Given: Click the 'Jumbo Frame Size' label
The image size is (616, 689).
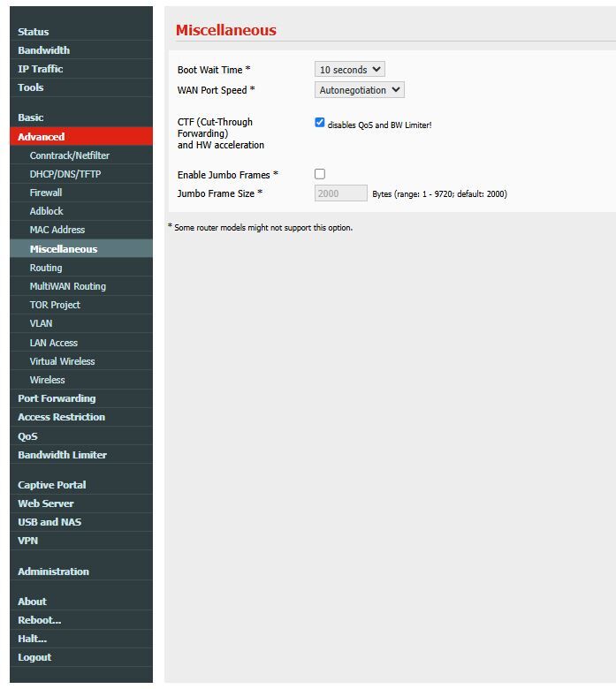Looking at the screenshot, I should tap(220, 193).
